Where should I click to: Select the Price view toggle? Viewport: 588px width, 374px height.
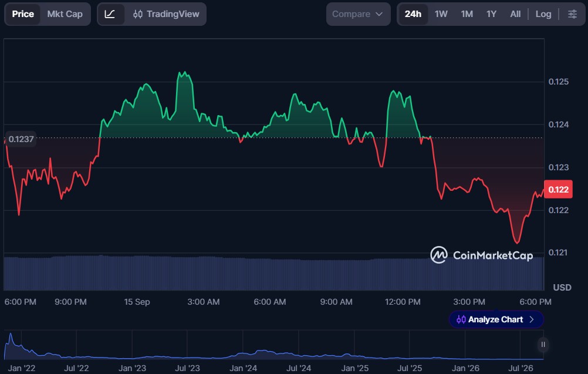23,14
